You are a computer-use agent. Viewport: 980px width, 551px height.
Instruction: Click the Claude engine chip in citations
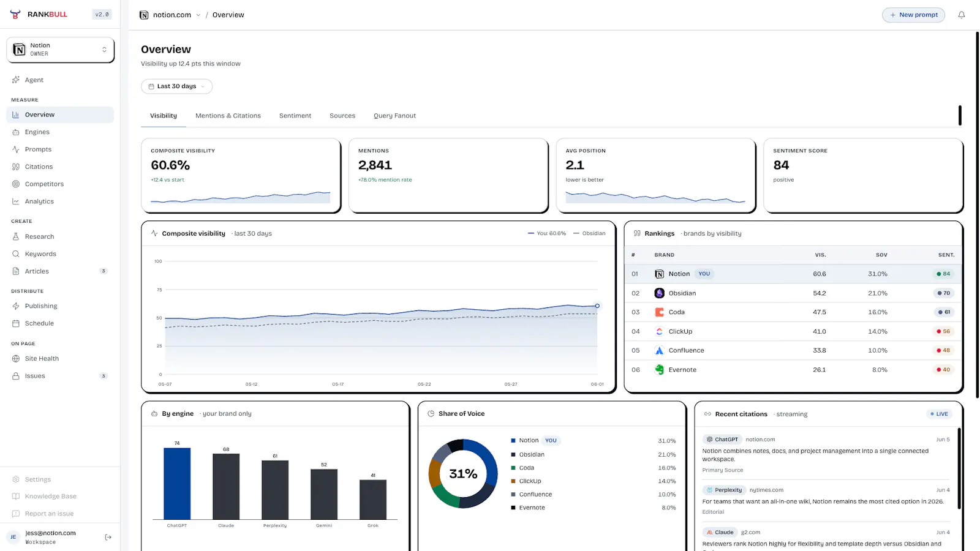pos(720,532)
